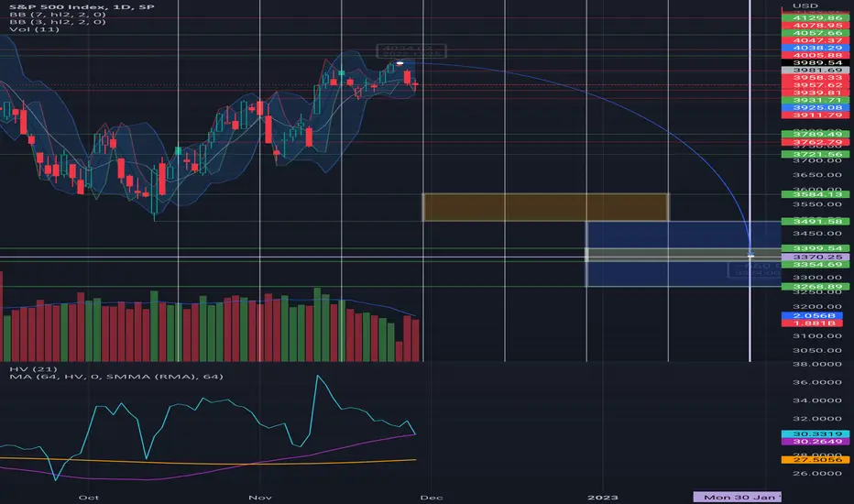Open the MA (64, HV, 0, SMMA) legend

(x=116, y=377)
